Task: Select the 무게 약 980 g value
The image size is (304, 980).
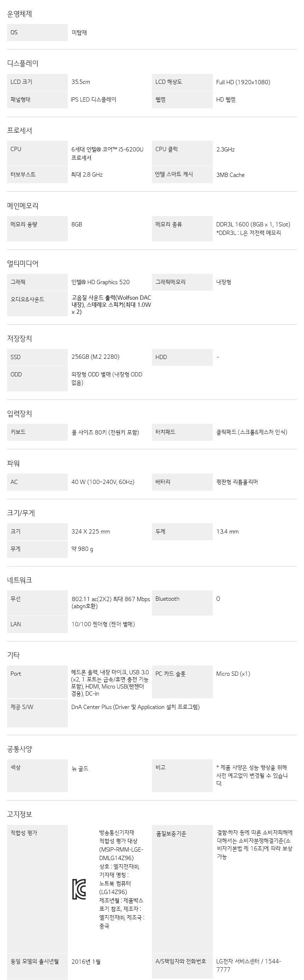Action: point(82,549)
